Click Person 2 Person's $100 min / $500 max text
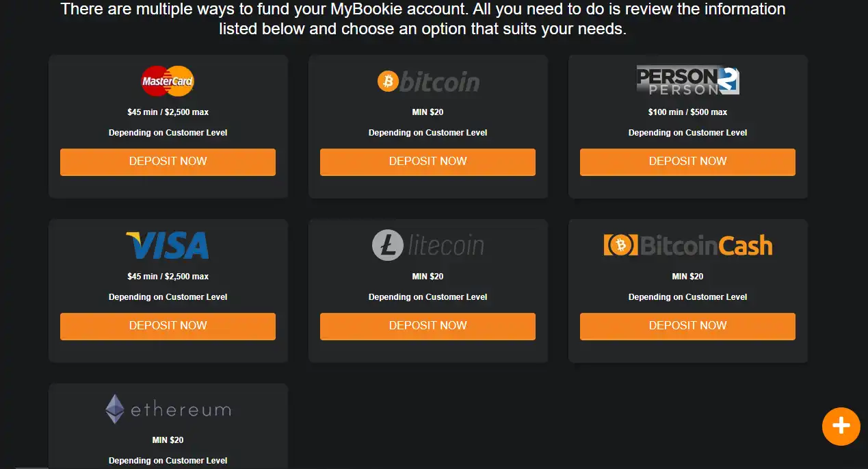The width and height of the screenshot is (868, 469). point(687,112)
